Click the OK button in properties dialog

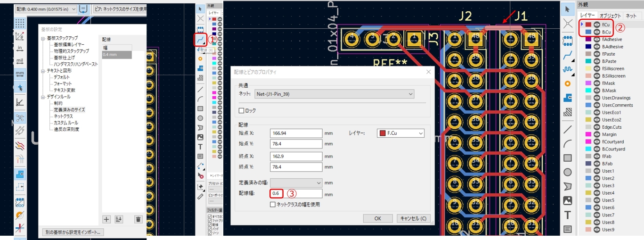click(378, 218)
